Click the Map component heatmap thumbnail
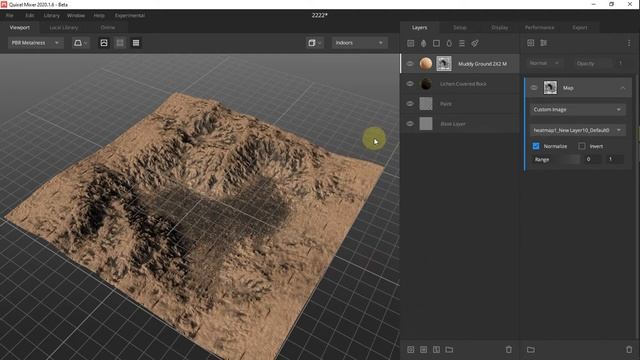This screenshot has width=640, height=360. [550, 88]
